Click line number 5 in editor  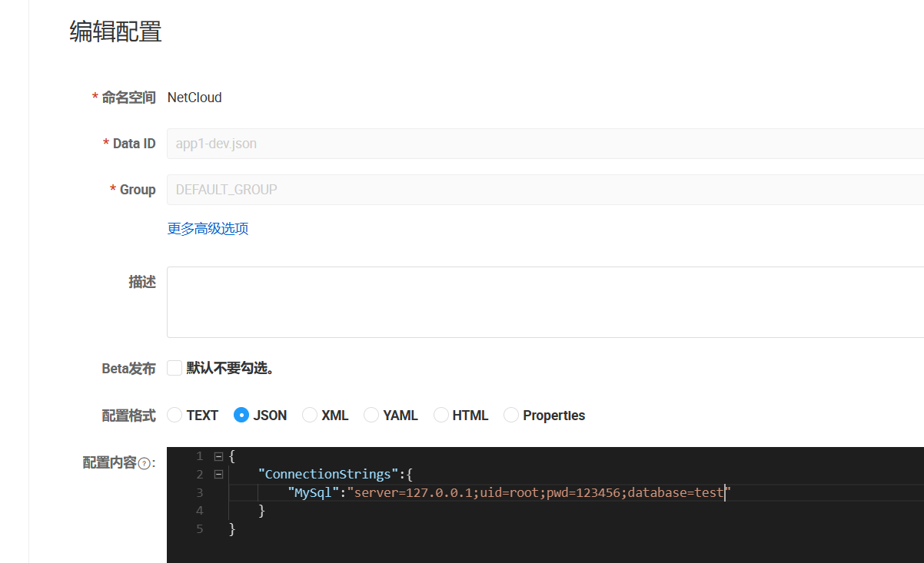pos(200,528)
